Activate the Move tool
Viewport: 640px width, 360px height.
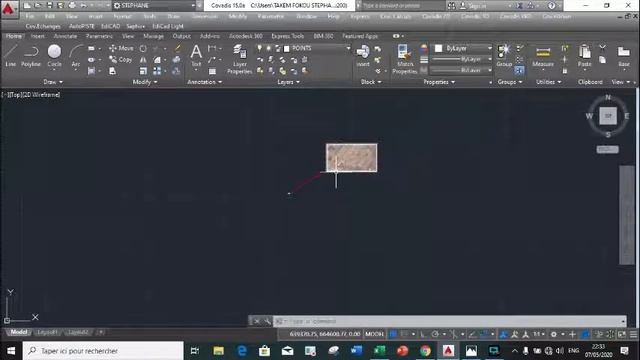pos(121,48)
